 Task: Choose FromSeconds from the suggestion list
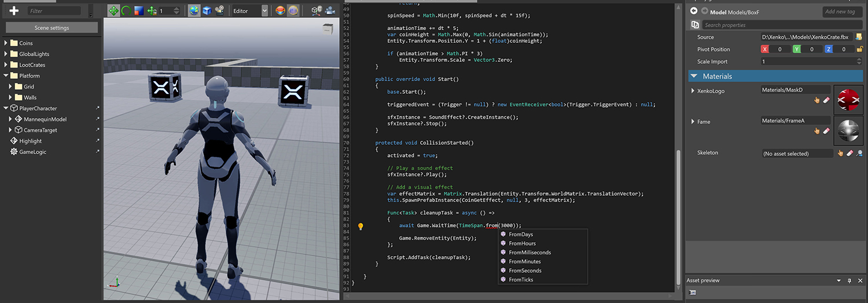tap(525, 271)
